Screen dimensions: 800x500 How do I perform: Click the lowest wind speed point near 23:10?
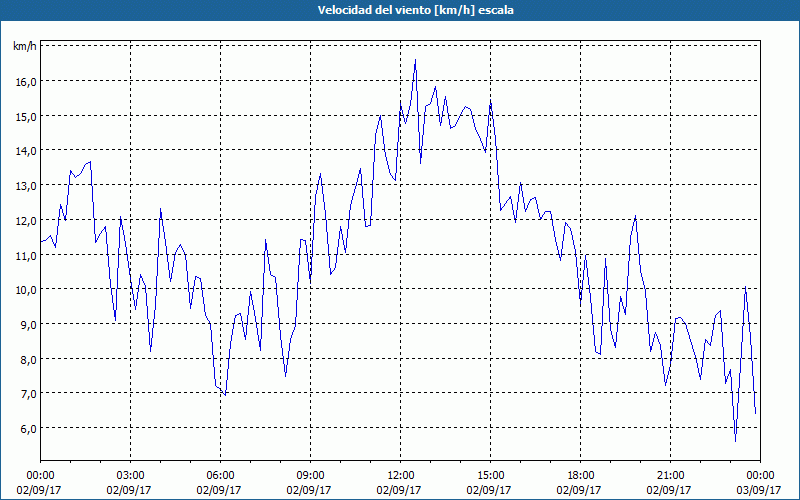(735, 441)
